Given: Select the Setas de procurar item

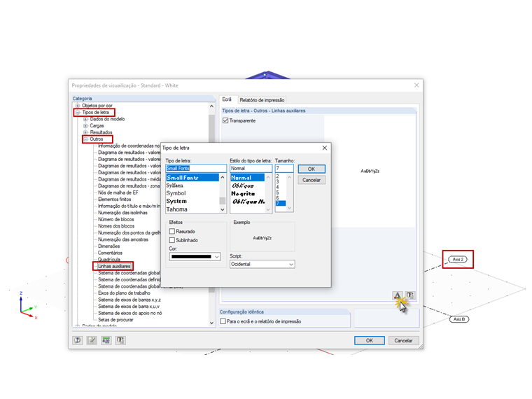Looking at the screenshot, I should (x=115, y=320).
